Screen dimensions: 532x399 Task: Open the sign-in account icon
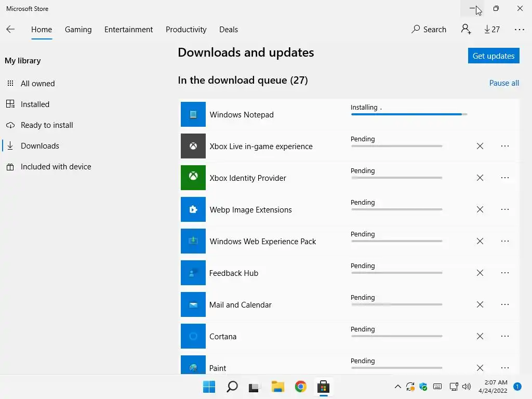point(466,29)
